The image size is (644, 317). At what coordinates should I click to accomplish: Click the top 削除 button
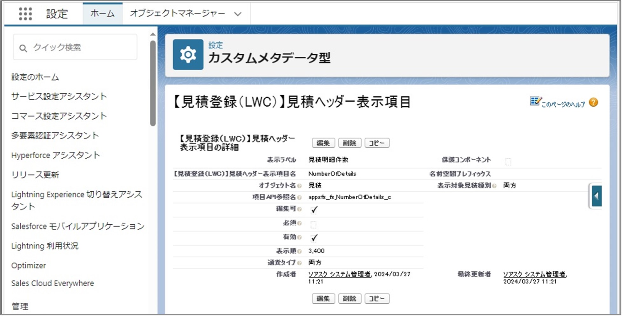[x=349, y=143]
